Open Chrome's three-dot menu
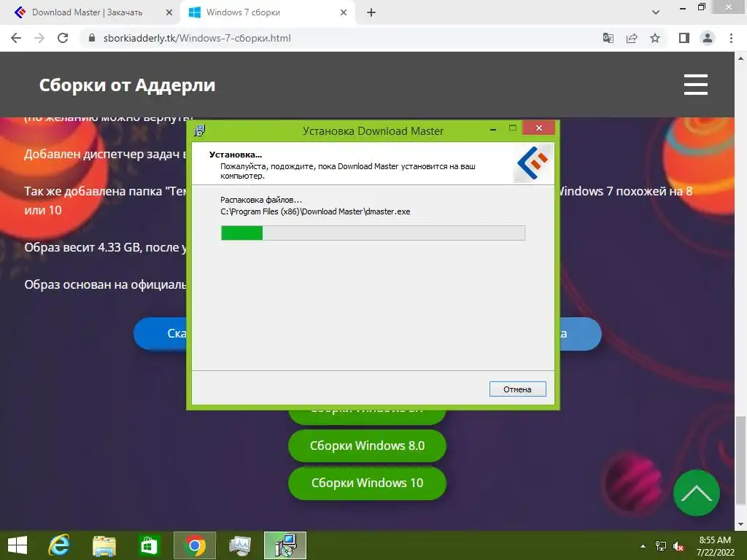Viewport: 747px width, 560px height. pos(731,38)
